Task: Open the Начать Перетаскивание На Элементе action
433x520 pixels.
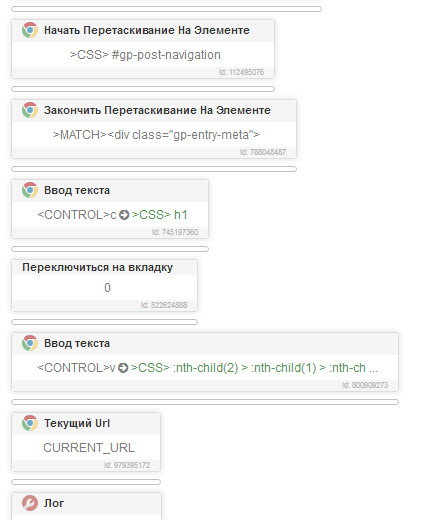Action: point(147,30)
